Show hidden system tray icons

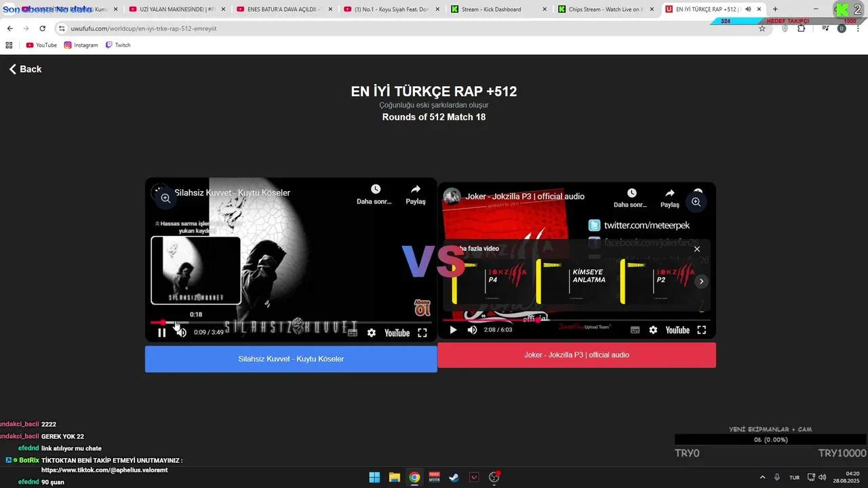pyautogui.click(x=762, y=477)
